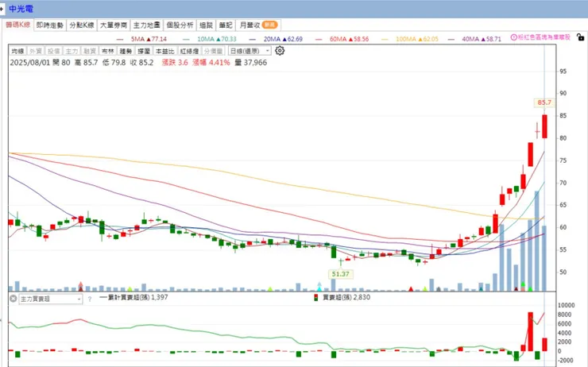Click the unlock padlock icon

[x=580, y=37]
